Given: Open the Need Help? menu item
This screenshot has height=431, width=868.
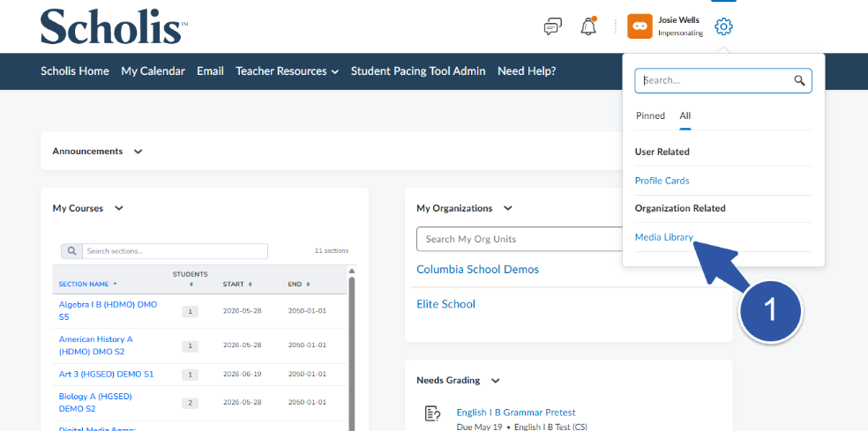Looking at the screenshot, I should click(x=527, y=71).
